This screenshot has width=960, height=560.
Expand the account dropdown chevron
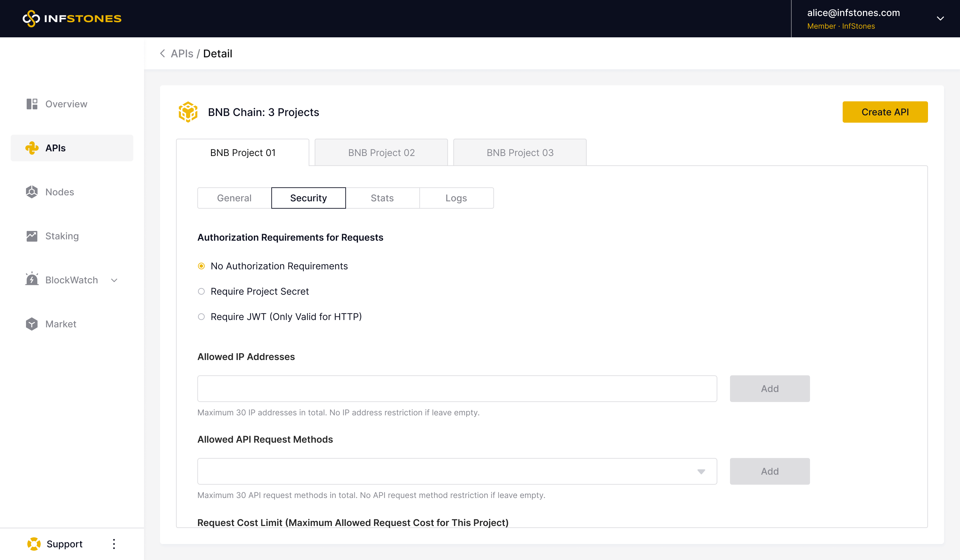tap(940, 19)
